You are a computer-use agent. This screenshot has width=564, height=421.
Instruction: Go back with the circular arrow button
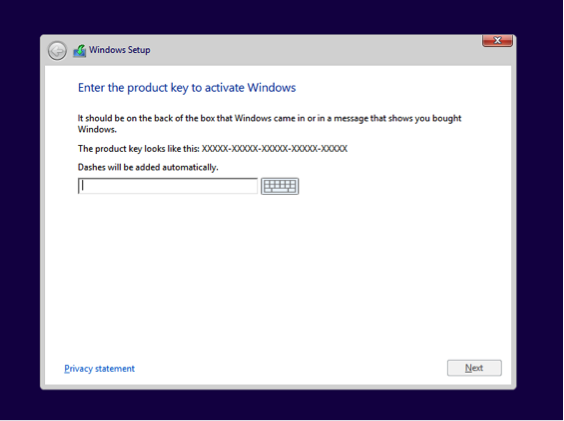[x=57, y=51]
